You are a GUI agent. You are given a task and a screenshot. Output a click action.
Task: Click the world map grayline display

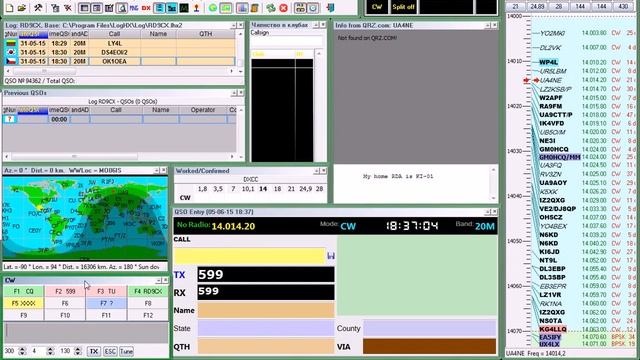85,218
